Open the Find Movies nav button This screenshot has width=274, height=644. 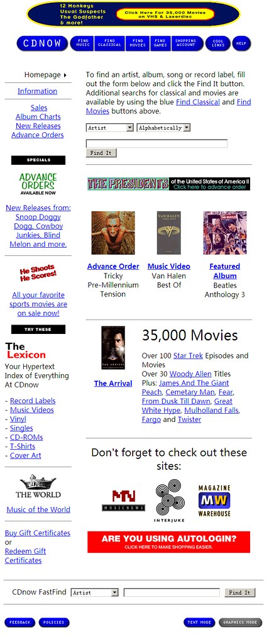point(138,43)
